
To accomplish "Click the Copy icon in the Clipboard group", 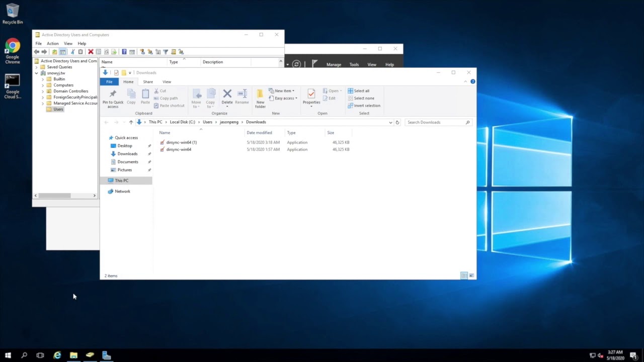I will tap(131, 94).
